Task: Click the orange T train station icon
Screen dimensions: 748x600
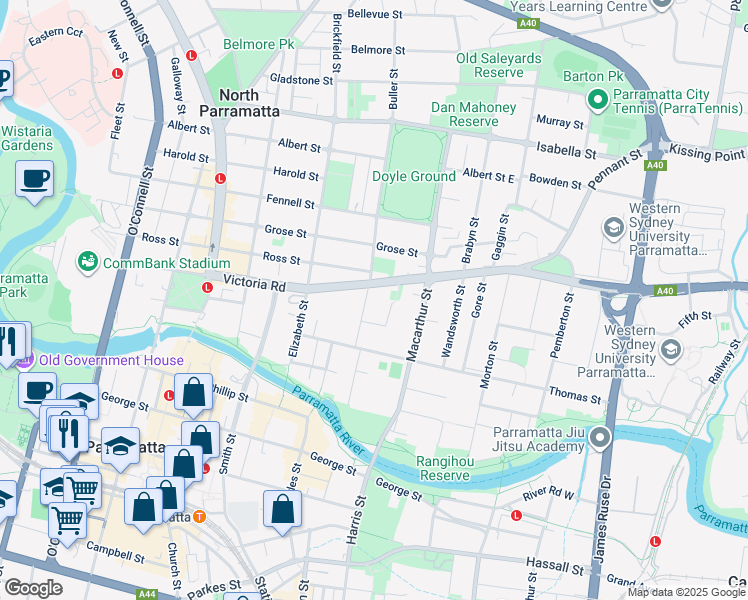Action: pyautogui.click(x=199, y=517)
